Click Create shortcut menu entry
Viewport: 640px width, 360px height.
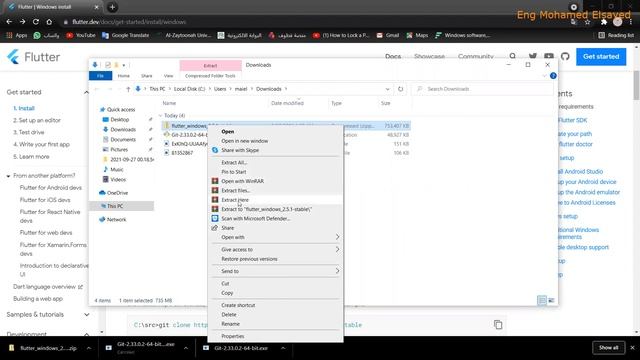[238, 305]
